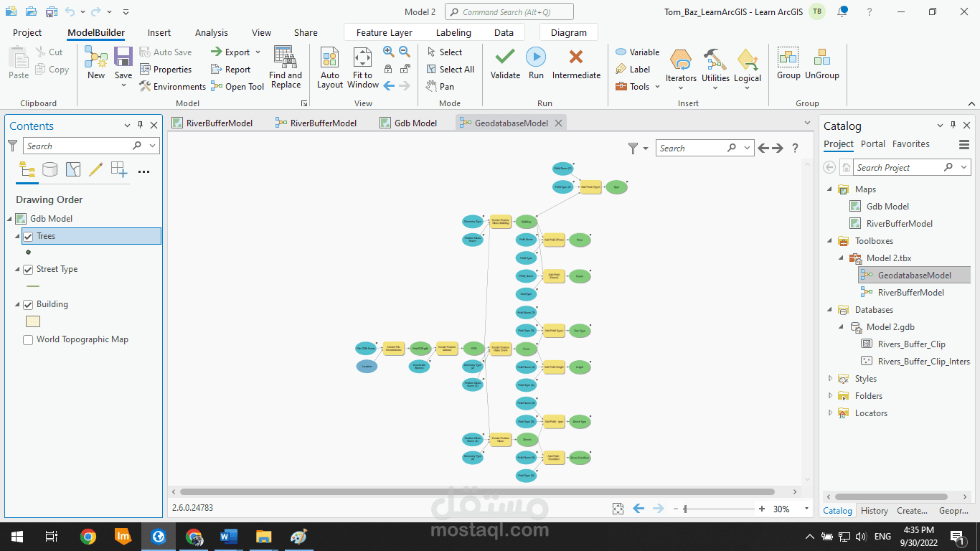Screen dimensions: 980x551
Task: Insert a Label element
Action: coord(633,70)
